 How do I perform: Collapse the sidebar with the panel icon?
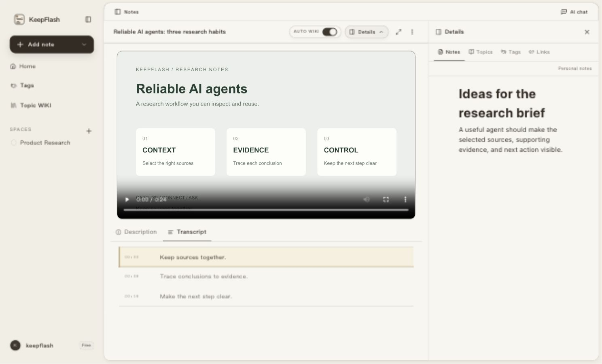pos(88,19)
